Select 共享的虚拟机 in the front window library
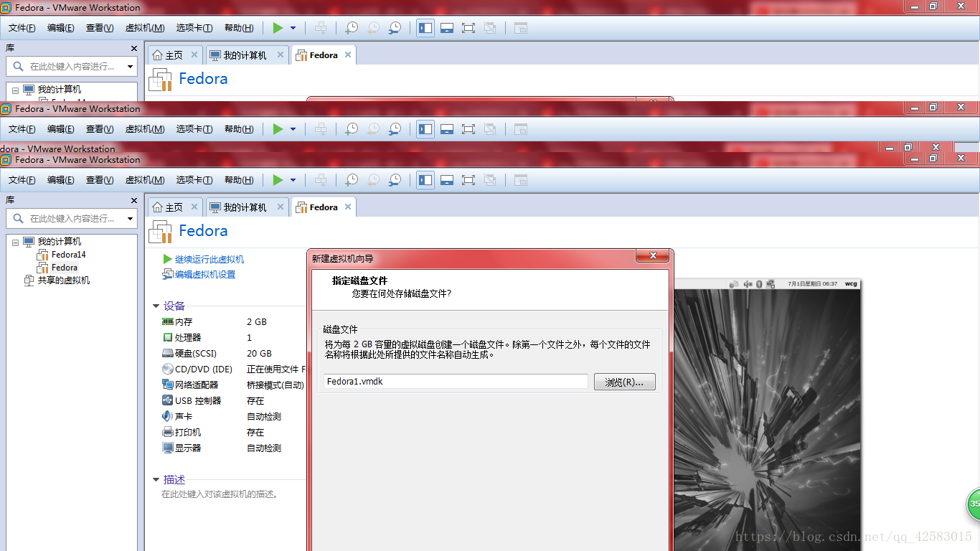Screen dimensions: 980x551 pos(57,281)
